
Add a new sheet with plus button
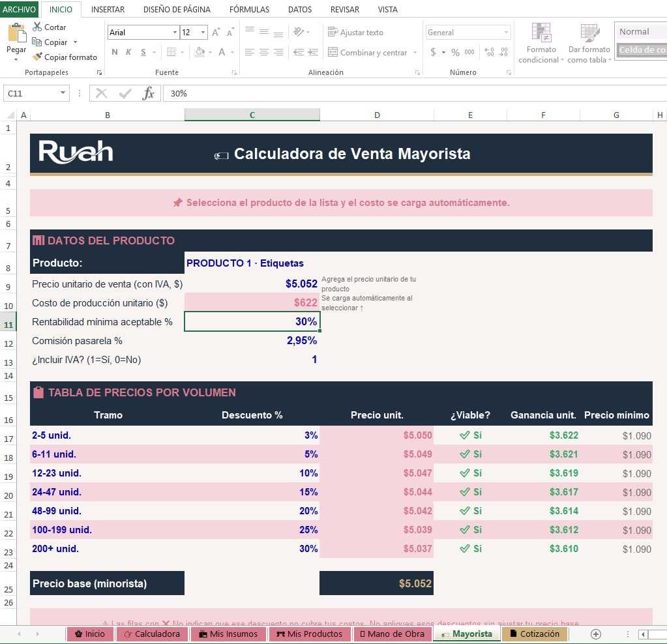click(x=596, y=634)
